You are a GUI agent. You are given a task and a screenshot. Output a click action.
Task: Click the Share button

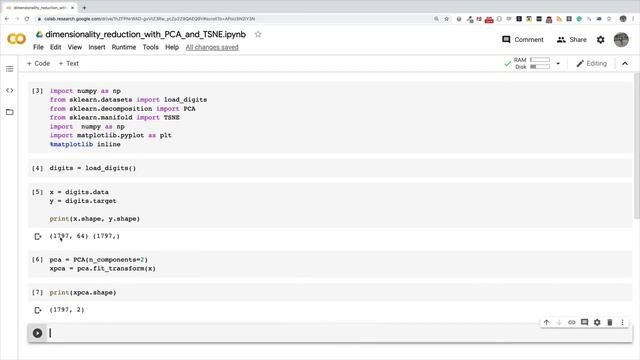click(571, 40)
